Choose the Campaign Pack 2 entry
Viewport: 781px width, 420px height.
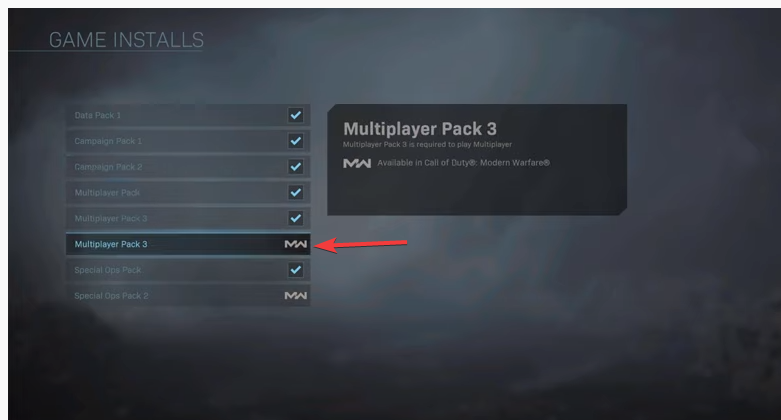pos(188,167)
